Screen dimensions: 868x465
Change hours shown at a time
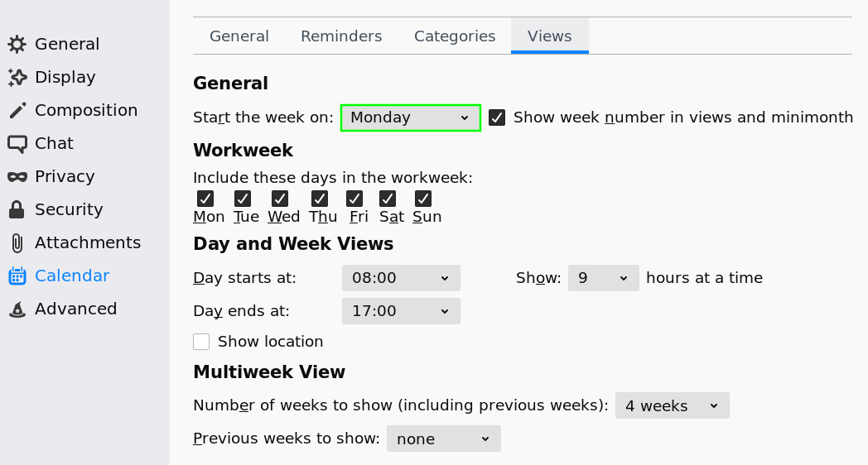coord(604,278)
